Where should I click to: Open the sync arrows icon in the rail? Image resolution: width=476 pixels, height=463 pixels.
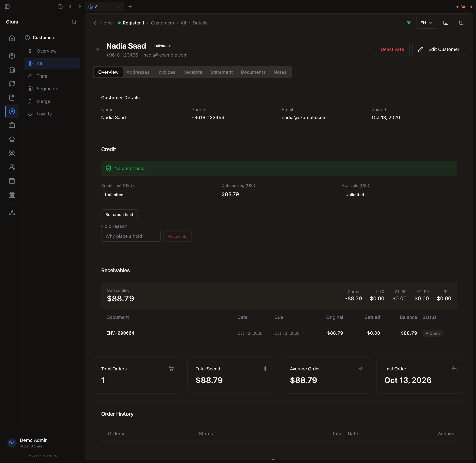12,84
